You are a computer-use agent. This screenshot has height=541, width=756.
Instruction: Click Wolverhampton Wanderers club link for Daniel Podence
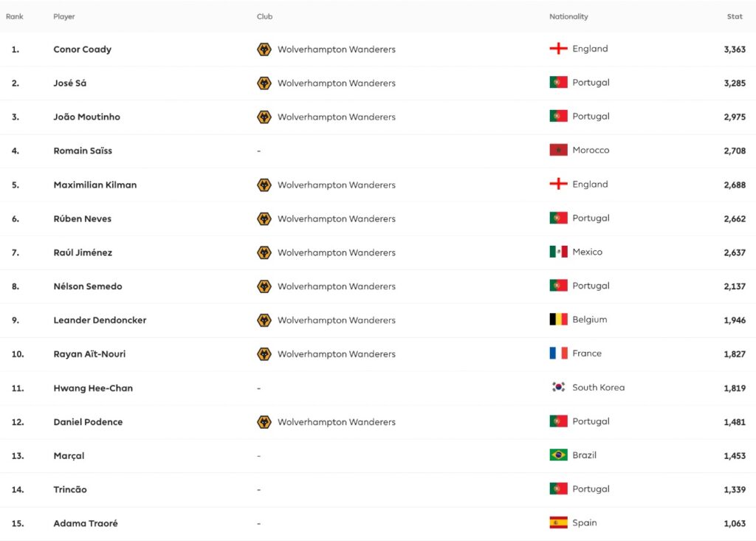[337, 422]
